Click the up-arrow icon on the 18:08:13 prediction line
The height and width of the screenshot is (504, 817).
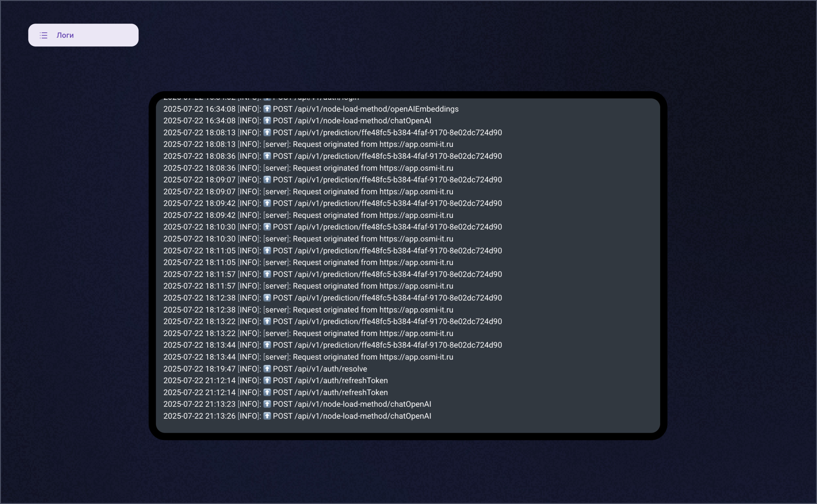(x=267, y=132)
